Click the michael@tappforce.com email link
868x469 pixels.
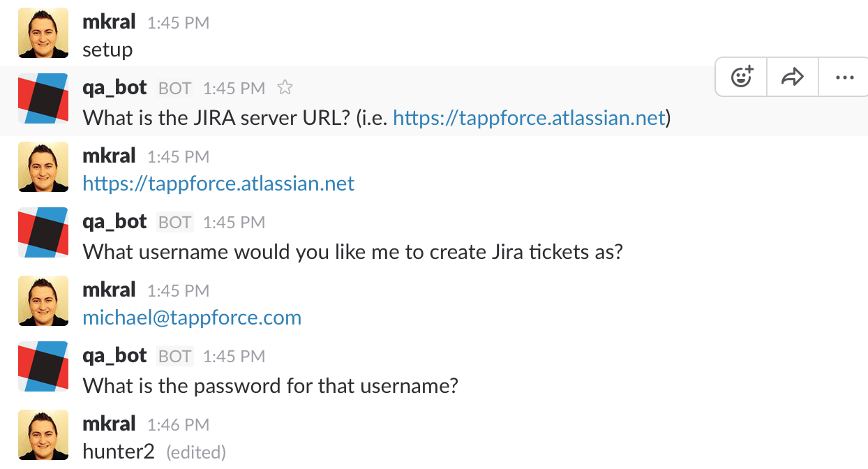coord(192,318)
